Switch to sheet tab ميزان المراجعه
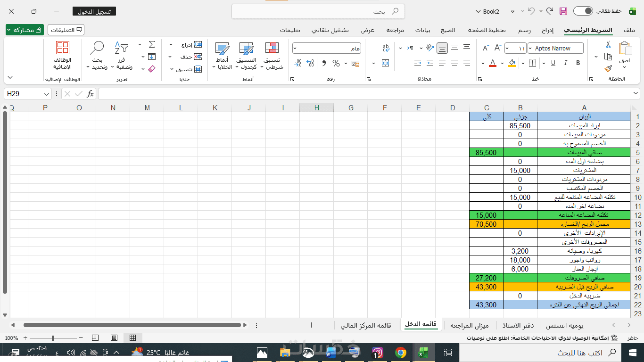The height and width of the screenshot is (362, 644). (470, 325)
